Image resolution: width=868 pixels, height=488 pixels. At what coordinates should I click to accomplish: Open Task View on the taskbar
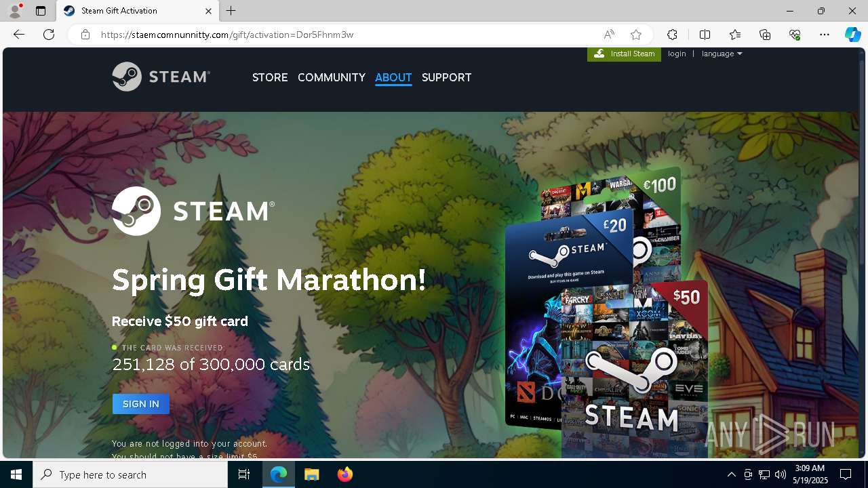[244, 474]
